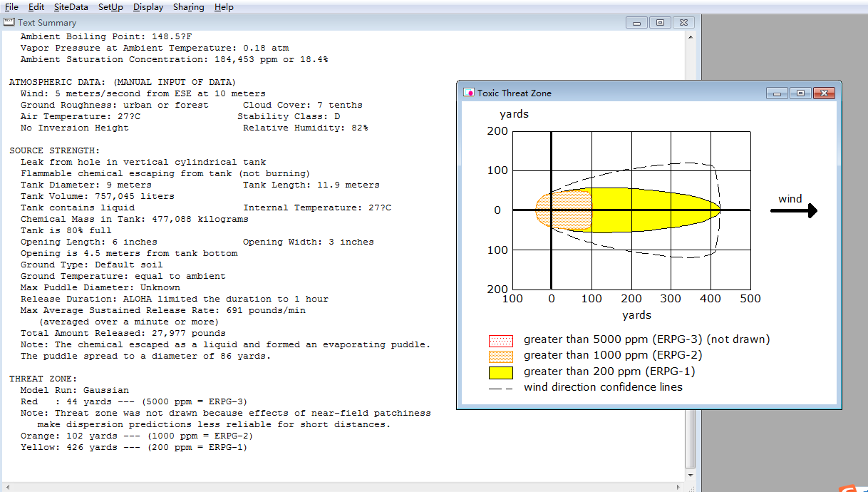Close the Text Summary window
Image resolution: width=868 pixels, height=492 pixels.
point(683,23)
